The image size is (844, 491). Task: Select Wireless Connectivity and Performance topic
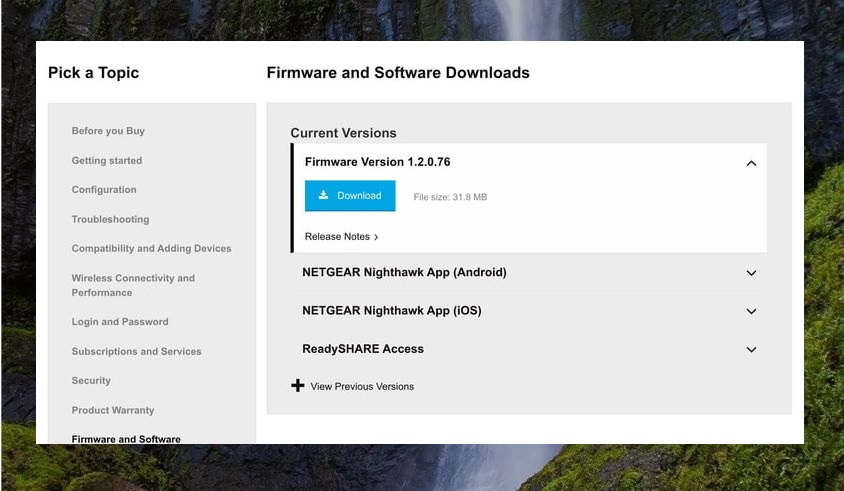pos(133,285)
